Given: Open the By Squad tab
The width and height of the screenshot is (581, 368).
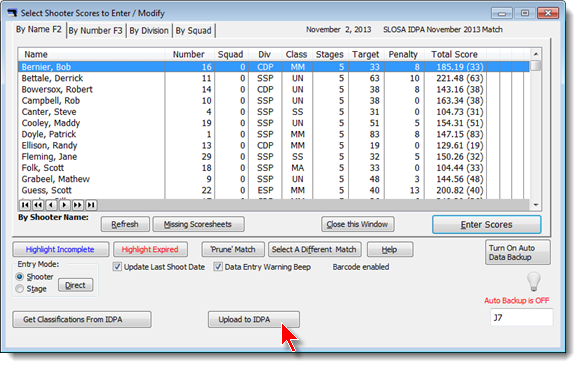Looking at the screenshot, I should (x=193, y=31).
